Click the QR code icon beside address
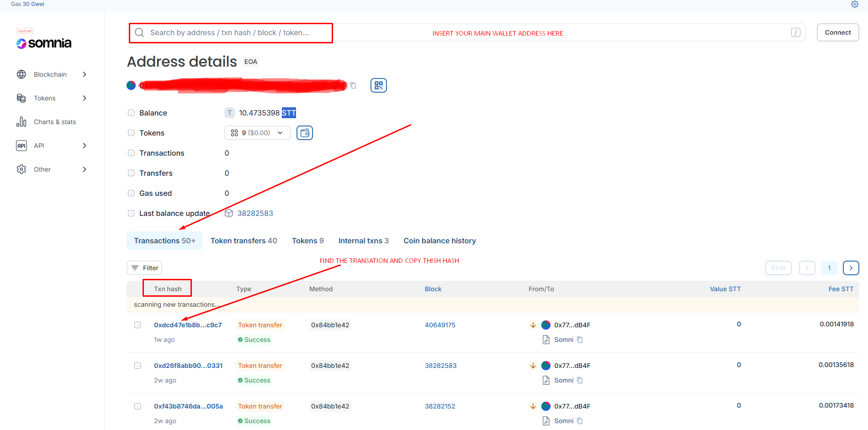Screen dimensions: 868x430 pyautogui.click(x=378, y=85)
